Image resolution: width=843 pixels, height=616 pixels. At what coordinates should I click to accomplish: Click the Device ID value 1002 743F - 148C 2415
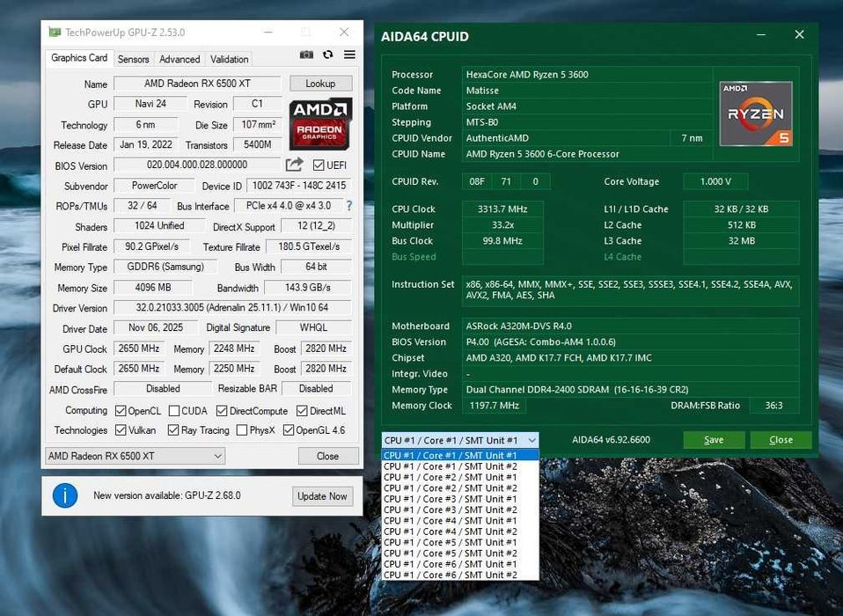tap(299, 186)
